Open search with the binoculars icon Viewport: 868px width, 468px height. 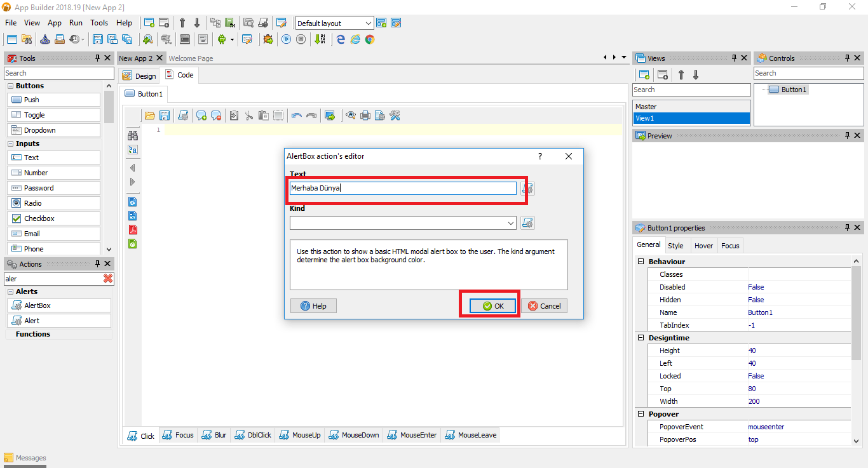tap(133, 135)
